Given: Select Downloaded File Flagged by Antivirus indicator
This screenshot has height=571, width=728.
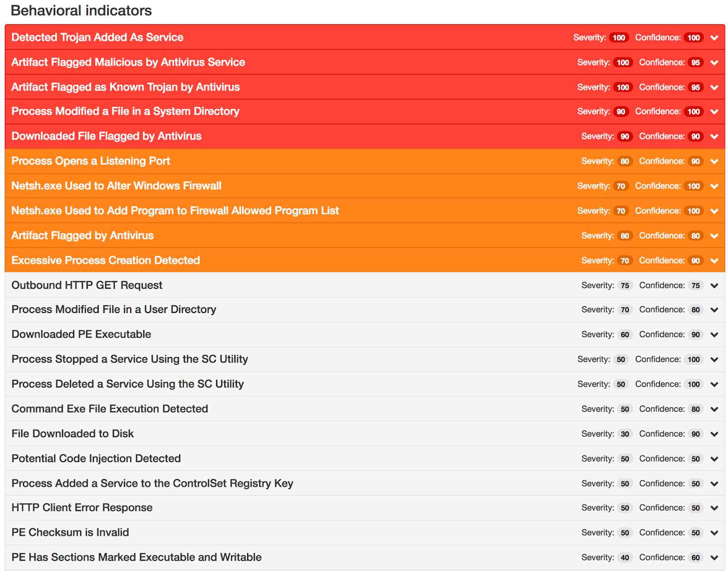Looking at the screenshot, I should [x=106, y=136].
